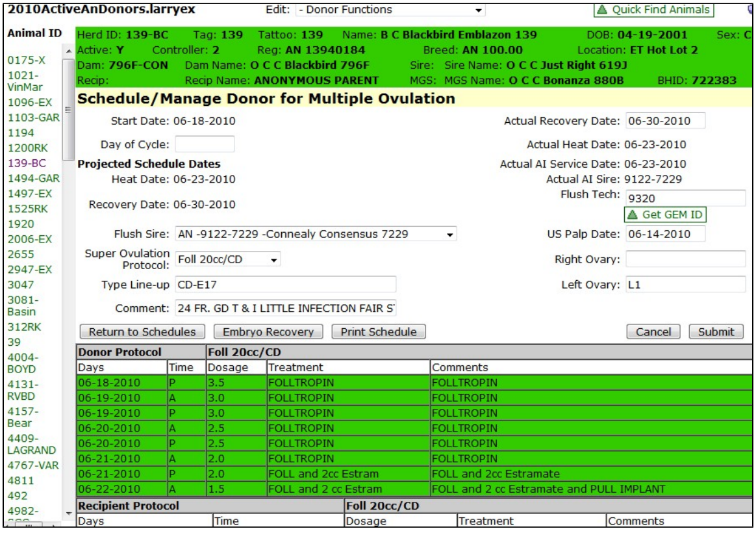Click the Comment input field
Viewport: 756px width, 533px height.
285,308
